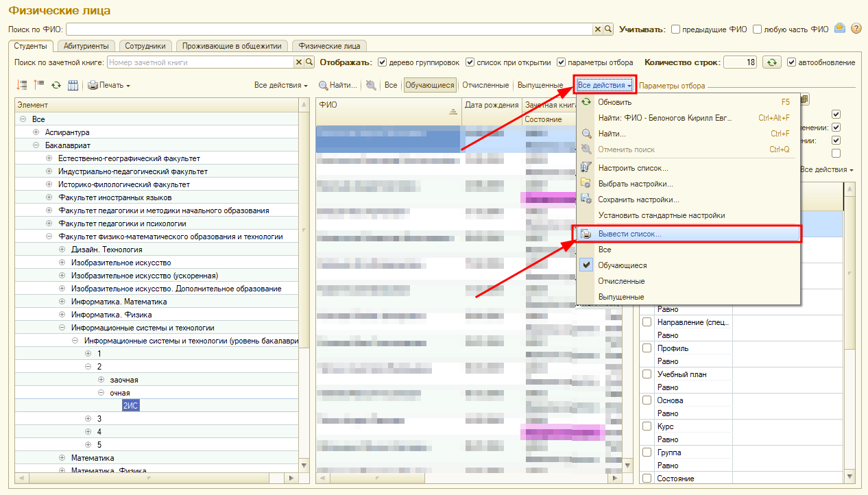Image resolution: width=868 pixels, height=495 pixels.
Task: Click the refresh icon next to row count
Action: click(x=773, y=62)
